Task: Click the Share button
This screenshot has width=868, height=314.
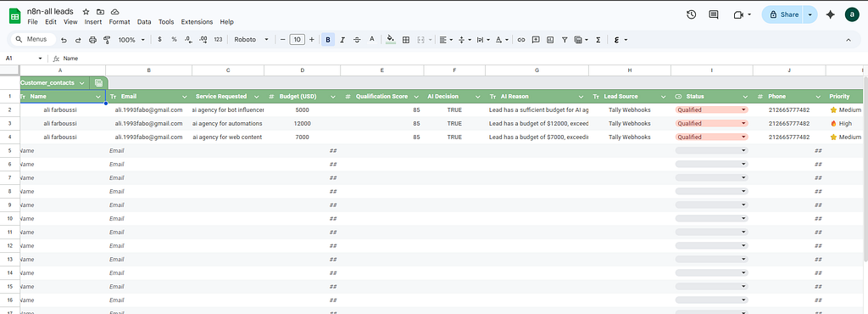Action: [x=783, y=15]
